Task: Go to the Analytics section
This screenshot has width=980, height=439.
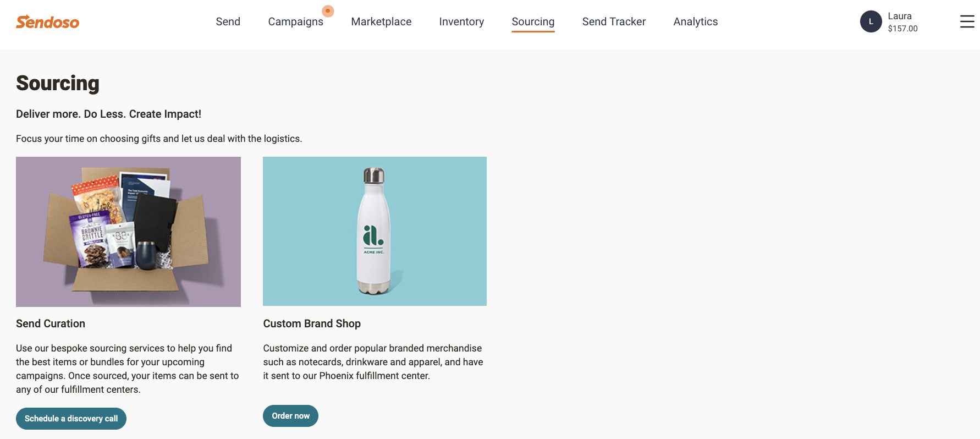Action: [695, 21]
